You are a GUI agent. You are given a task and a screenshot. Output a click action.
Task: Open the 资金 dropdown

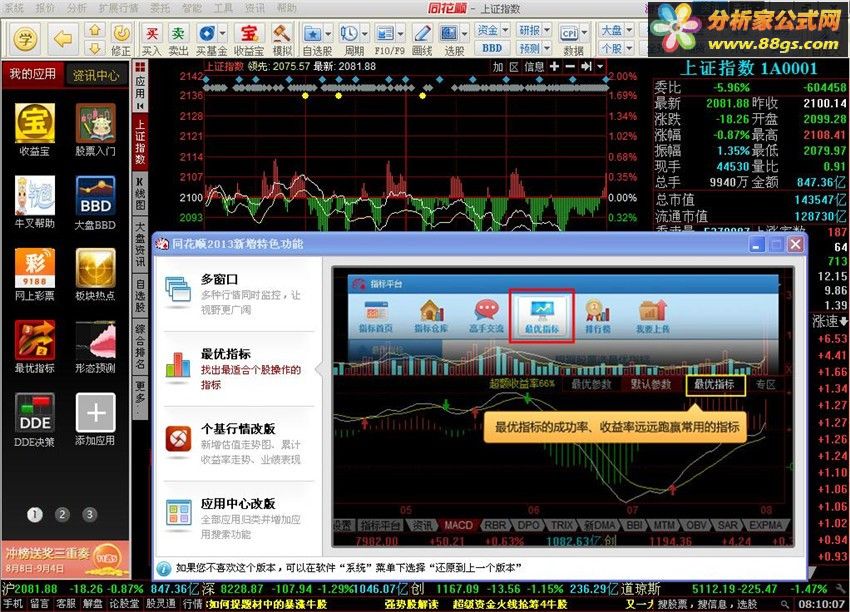pyautogui.click(x=492, y=30)
